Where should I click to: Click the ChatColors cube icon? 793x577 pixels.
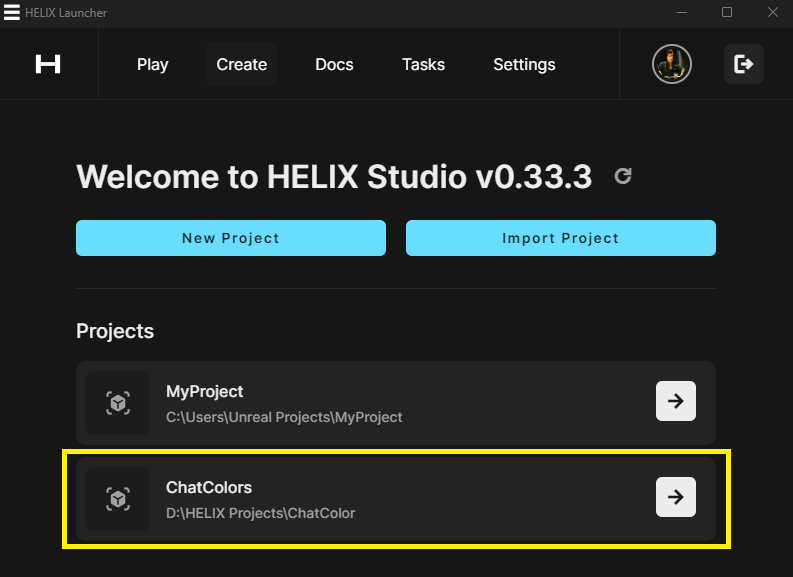[x=118, y=499]
